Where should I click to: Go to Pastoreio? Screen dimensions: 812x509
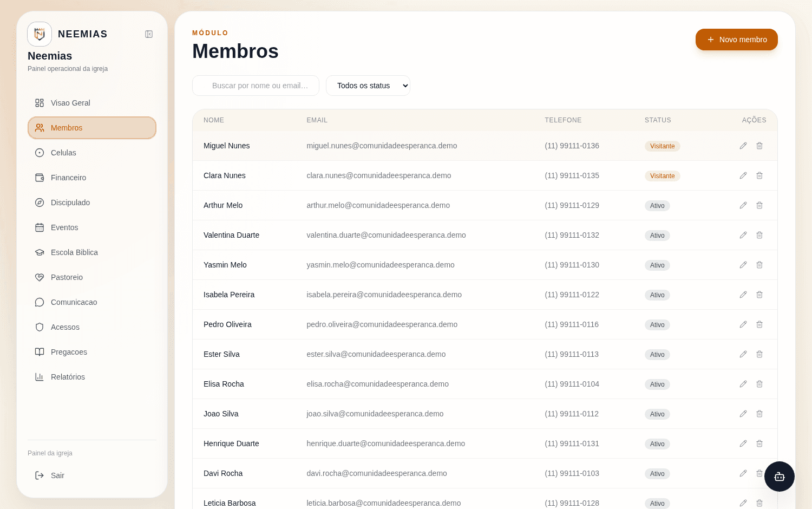tap(92, 277)
